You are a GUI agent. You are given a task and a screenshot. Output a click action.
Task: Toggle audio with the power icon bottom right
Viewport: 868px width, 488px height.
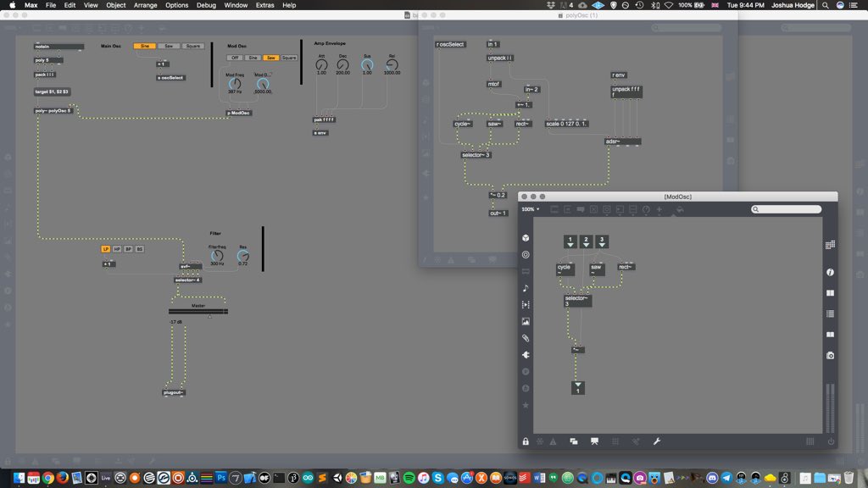[832, 441]
